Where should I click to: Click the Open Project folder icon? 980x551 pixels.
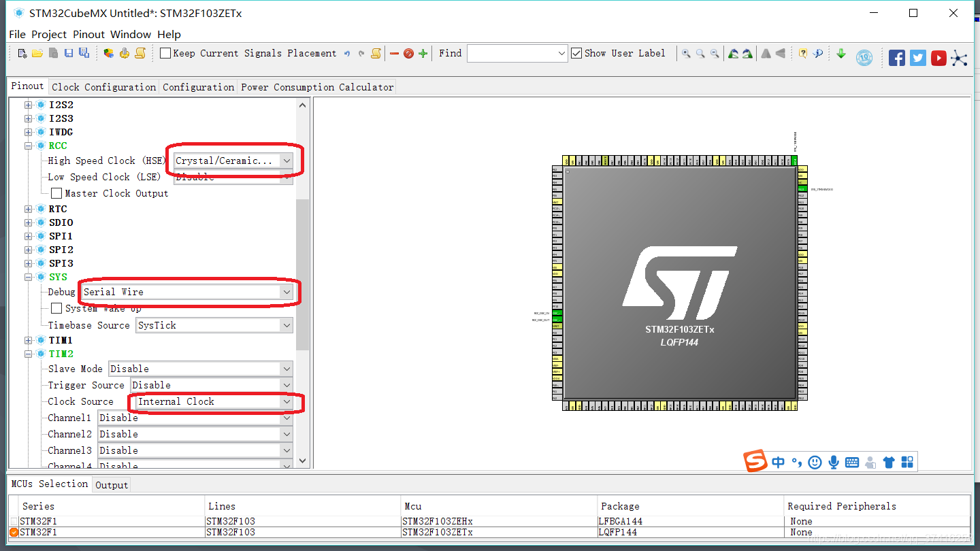pyautogui.click(x=37, y=53)
